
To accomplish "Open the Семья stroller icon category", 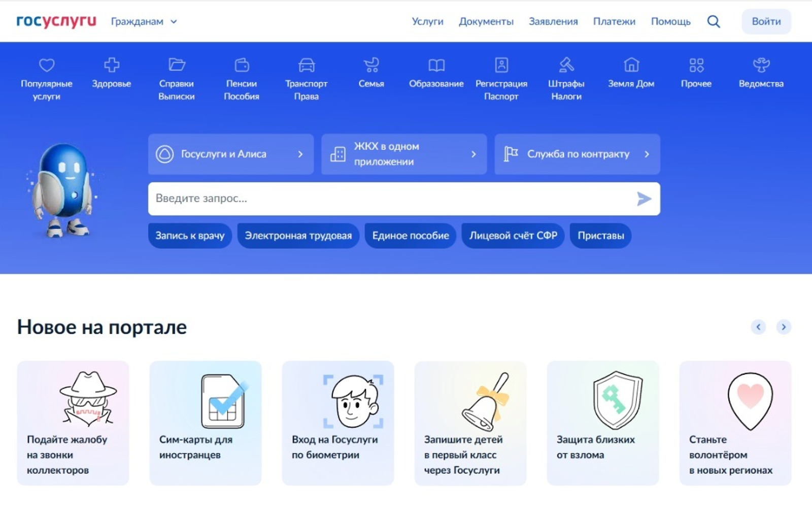I will pyautogui.click(x=371, y=65).
